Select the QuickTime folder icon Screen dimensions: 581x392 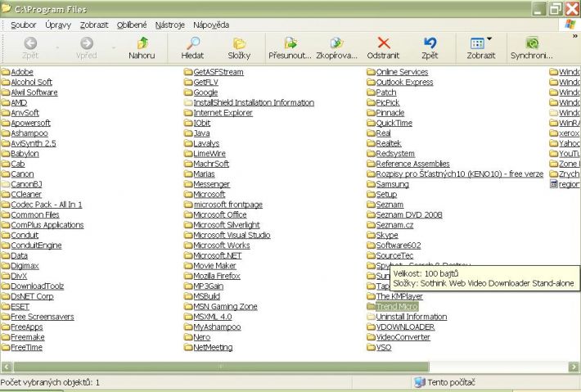pyautogui.click(x=371, y=123)
